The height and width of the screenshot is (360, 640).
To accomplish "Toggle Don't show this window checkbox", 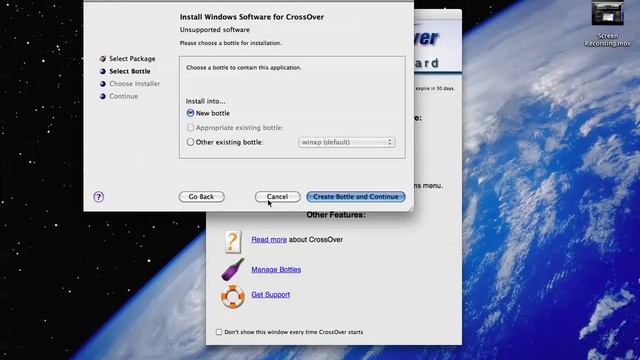I will 219,332.
